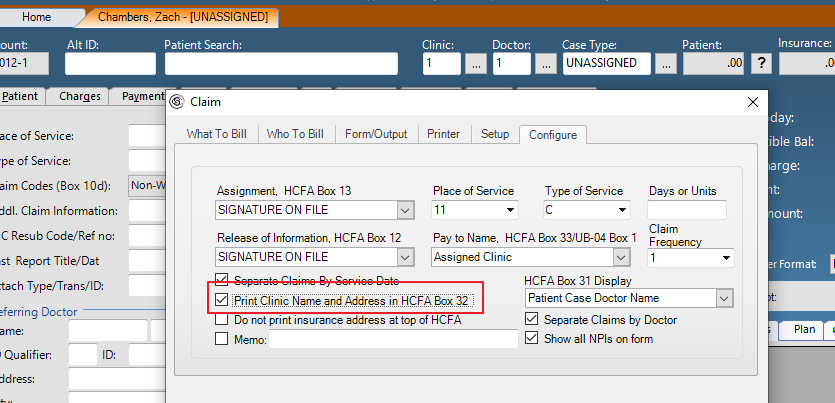The image size is (835, 403).
Task: Enable Do not print insurance address option
Action: (x=222, y=320)
